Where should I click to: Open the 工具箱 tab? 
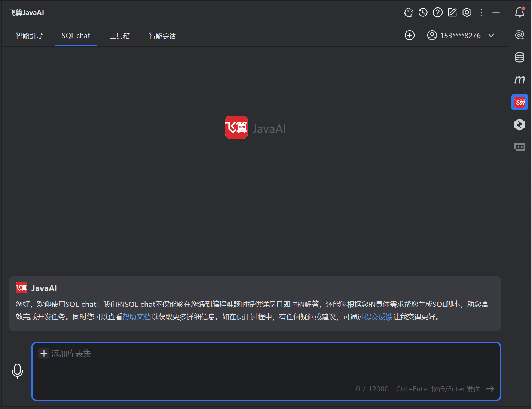(x=120, y=36)
